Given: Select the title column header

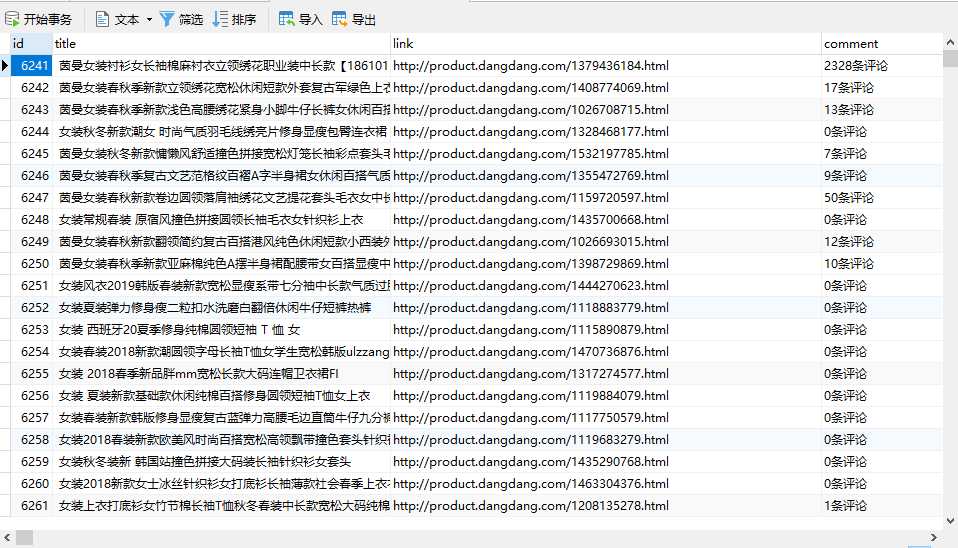Looking at the screenshot, I should coord(221,43).
